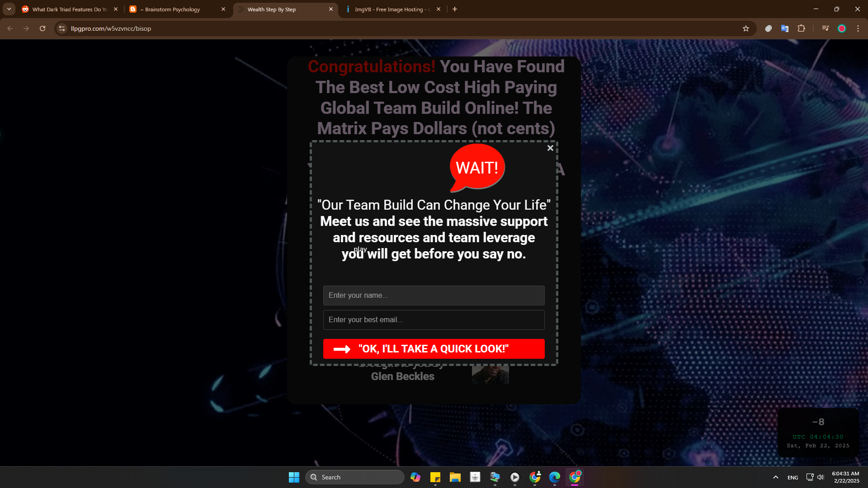Open media controls toolbar icon
This screenshot has height=488, width=868.
pyautogui.click(x=826, y=28)
